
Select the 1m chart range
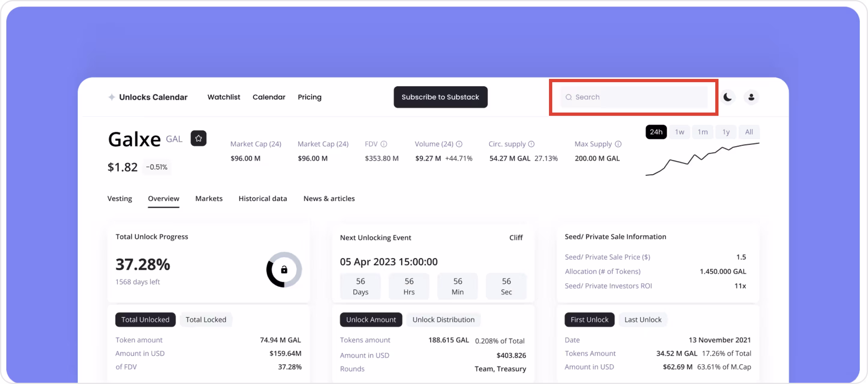click(703, 132)
